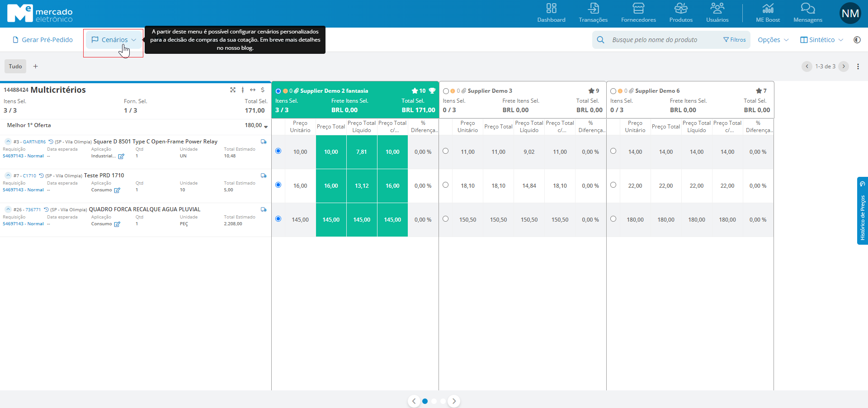Select Supplier Demo 2 radio for 10,00 row

click(278, 151)
